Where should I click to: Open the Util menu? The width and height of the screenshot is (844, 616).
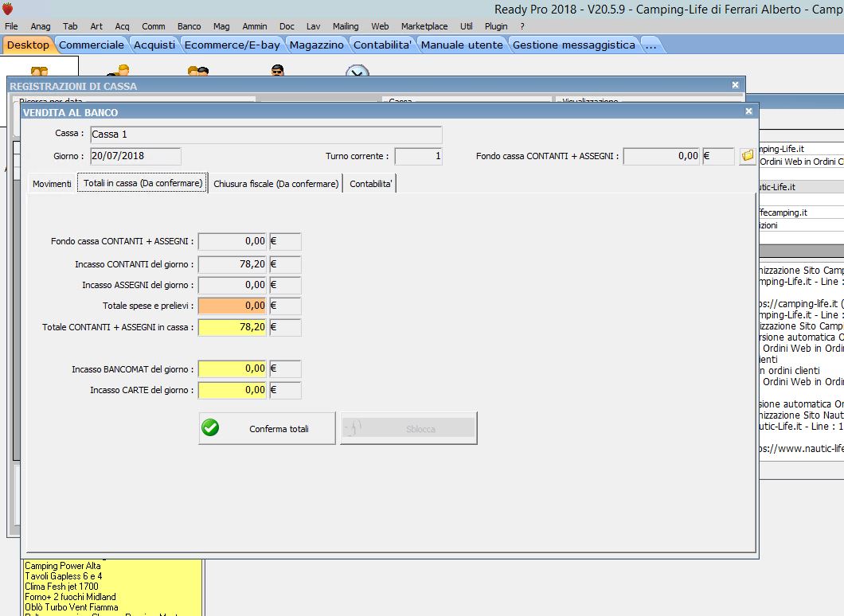tap(466, 26)
